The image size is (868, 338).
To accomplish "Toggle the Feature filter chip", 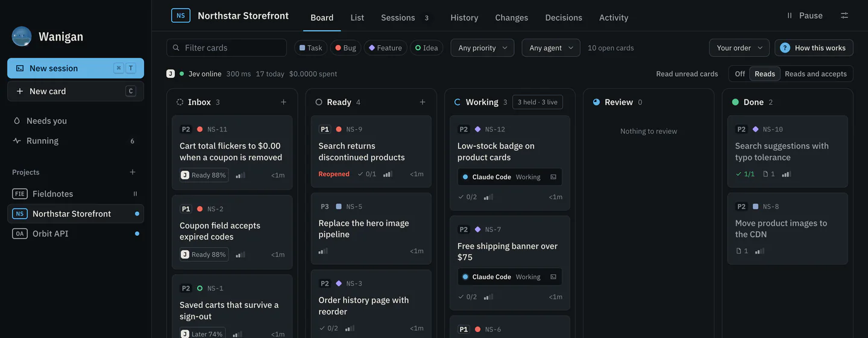I will click(385, 48).
